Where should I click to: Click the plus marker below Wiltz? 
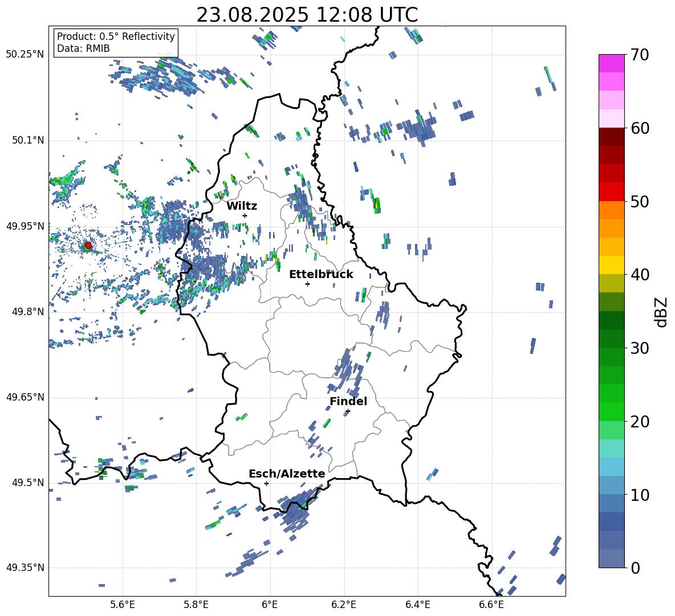coord(245,215)
